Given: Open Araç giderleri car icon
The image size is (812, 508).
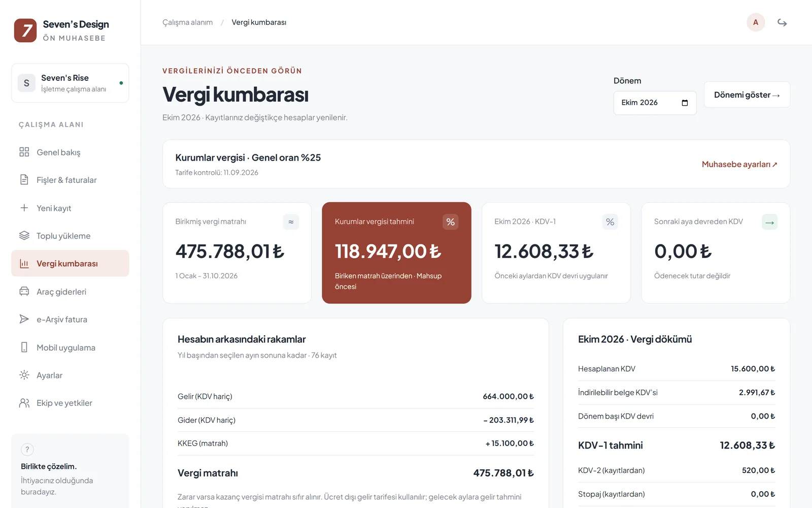Looking at the screenshot, I should (x=24, y=291).
